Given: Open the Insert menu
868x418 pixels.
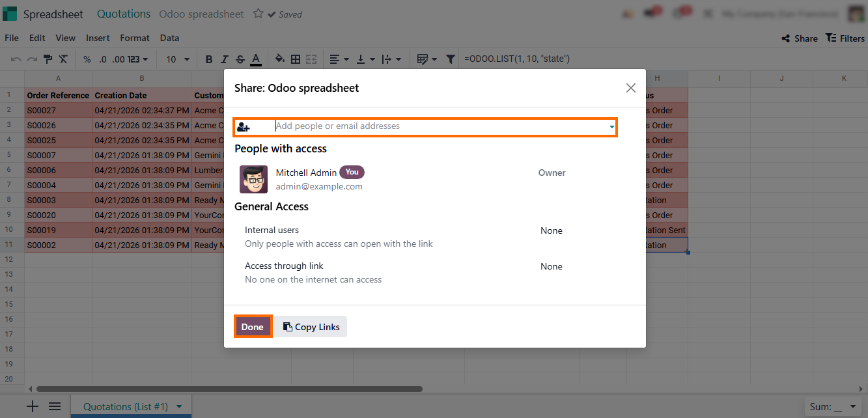Looking at the screenshot, I should [x=98, y=38].
